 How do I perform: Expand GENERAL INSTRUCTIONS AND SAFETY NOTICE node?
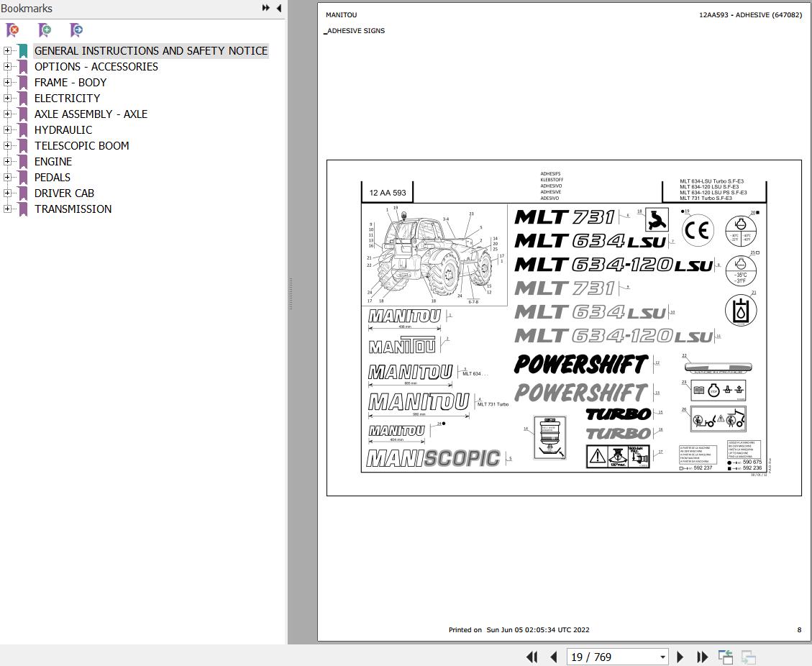(x=7, y=51)
